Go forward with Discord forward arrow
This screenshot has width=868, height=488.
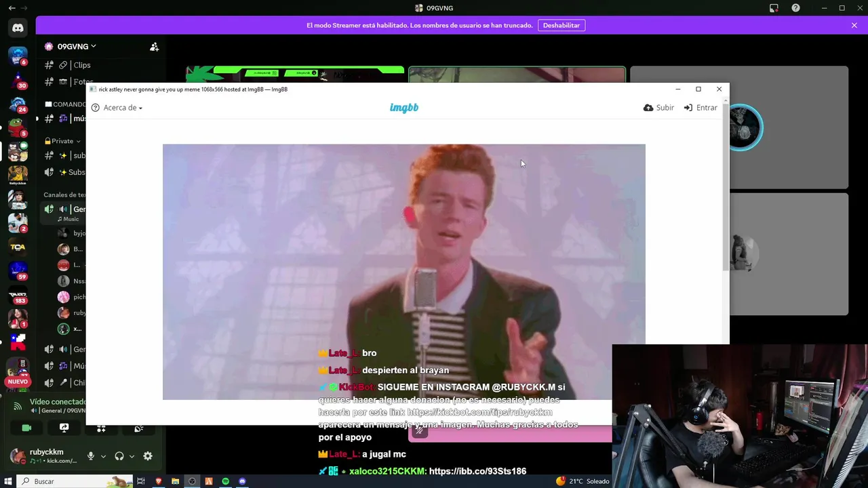24,8
